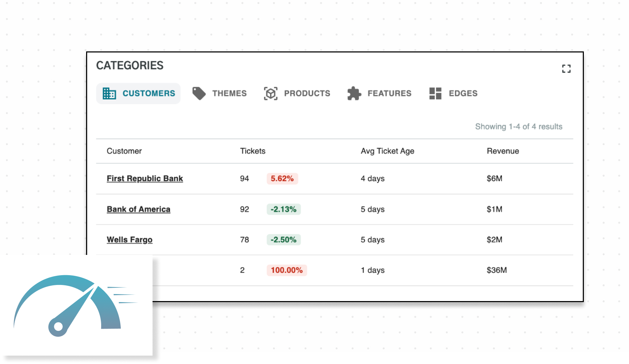
Task: Expand Categories panel with fullscreen icon
Action: coord(566,69)
